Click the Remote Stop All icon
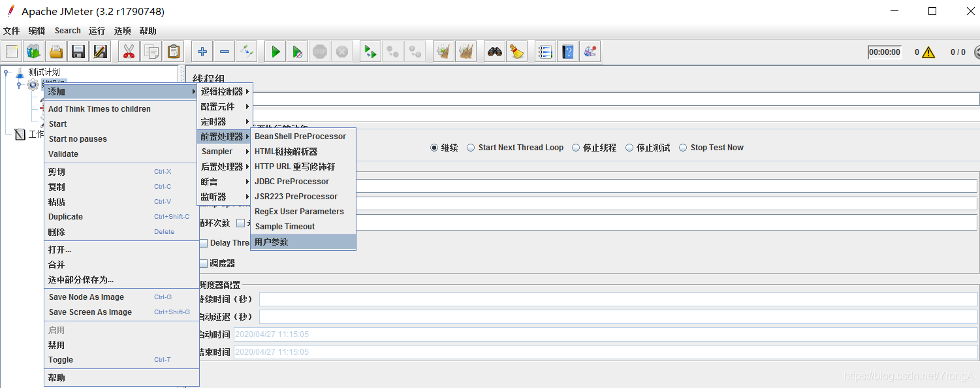The height and width of the screenshot is (388, 980). coord(392,51)
